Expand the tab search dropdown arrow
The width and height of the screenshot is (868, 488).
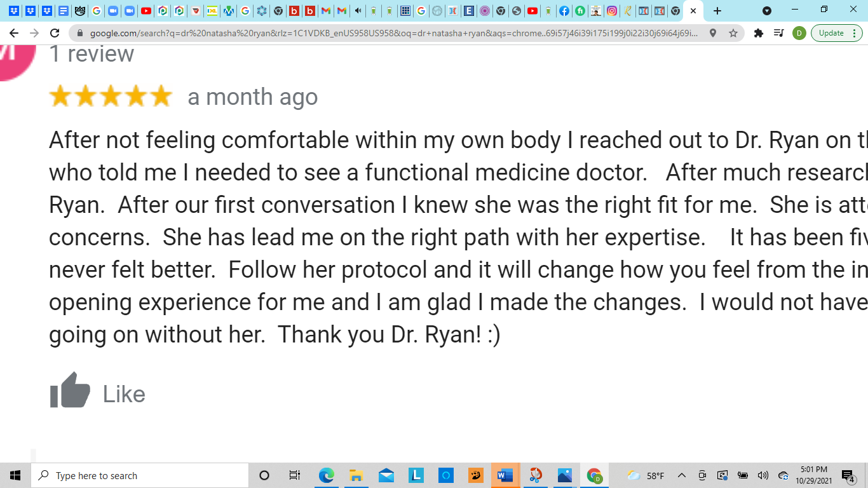point(767,11)
